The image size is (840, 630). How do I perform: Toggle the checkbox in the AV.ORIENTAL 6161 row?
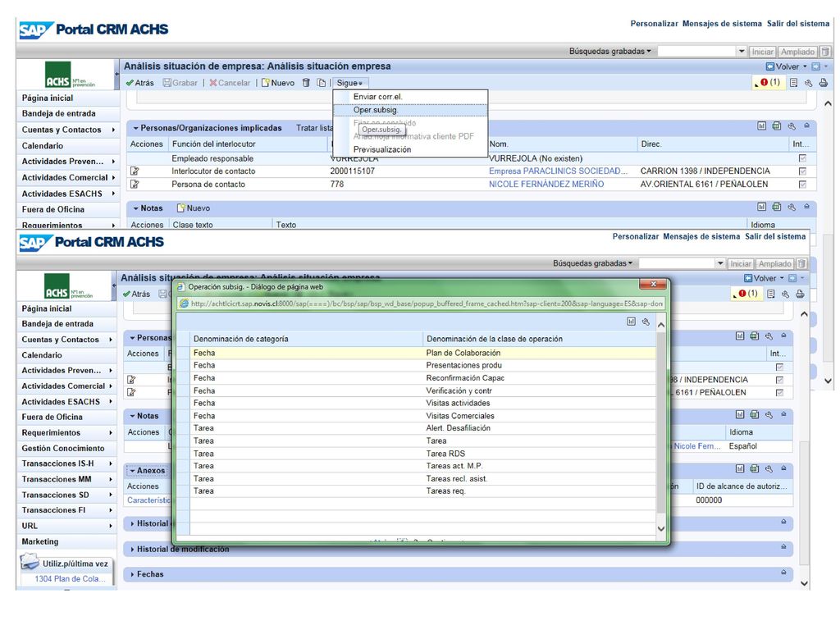802,184
